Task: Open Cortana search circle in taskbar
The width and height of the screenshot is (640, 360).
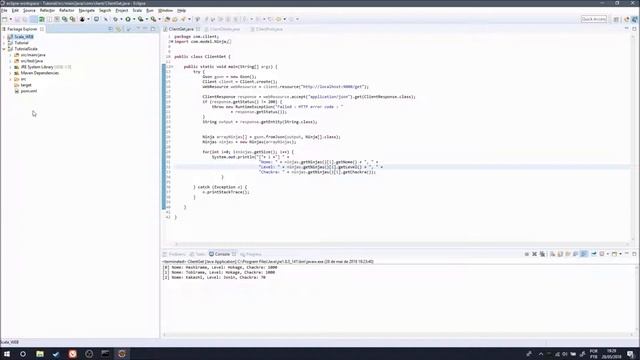Action: 23,354
